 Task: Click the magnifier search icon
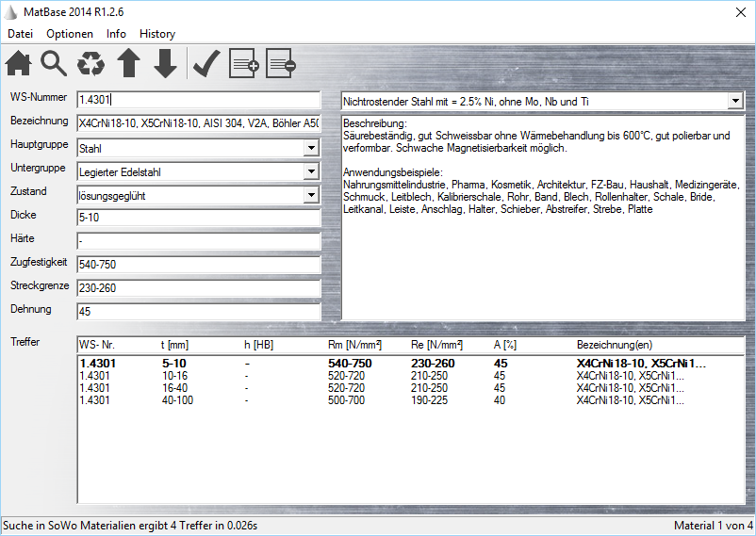[54, 64]
